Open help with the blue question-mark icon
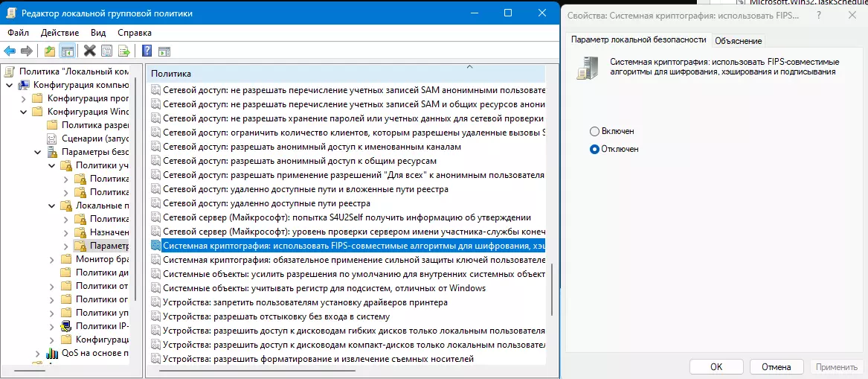Image resolution: width=868 pixels, height=379 pixels. coord(147,51)
